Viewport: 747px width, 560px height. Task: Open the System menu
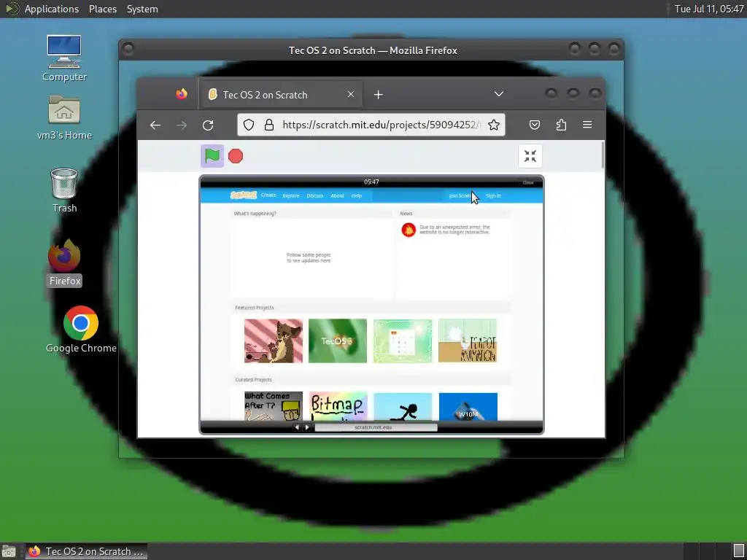pos(142,9)
